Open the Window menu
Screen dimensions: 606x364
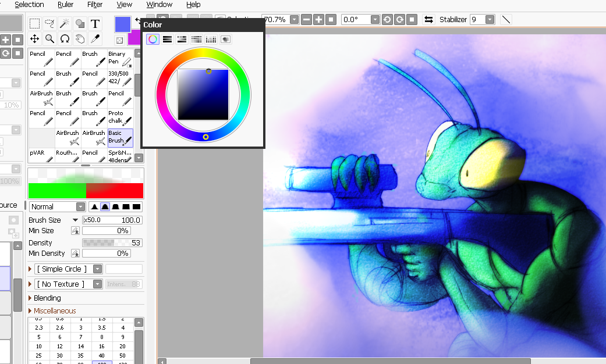pos(160,5)
